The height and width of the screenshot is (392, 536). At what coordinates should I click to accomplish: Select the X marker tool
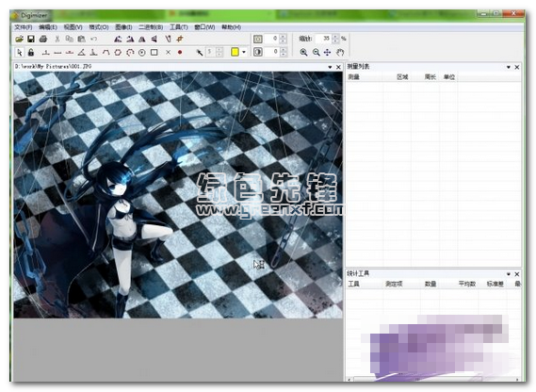[x=168, y=53]
